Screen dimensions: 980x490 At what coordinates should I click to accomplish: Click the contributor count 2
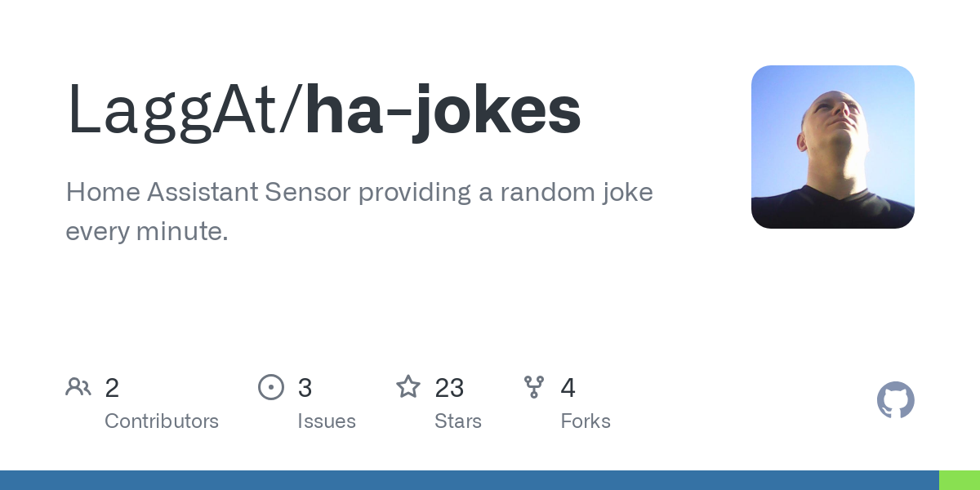coord(112,388)
